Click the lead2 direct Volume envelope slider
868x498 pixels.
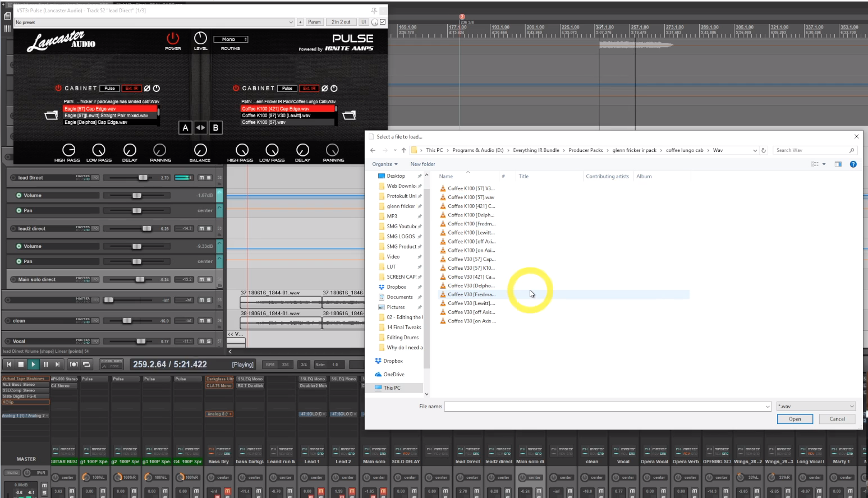click(x=136, y=246)
